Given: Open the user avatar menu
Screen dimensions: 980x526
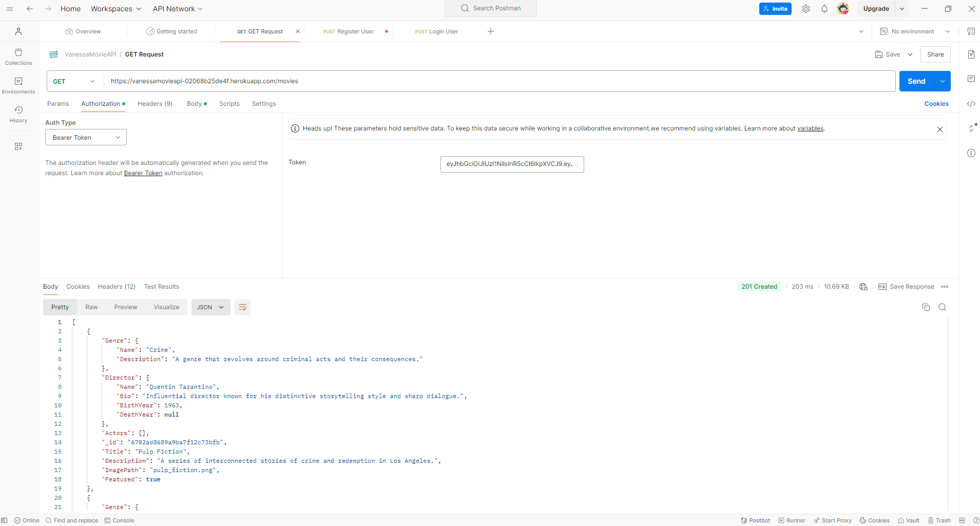Looking at the screenshot, I should click(x=843, y=9).
